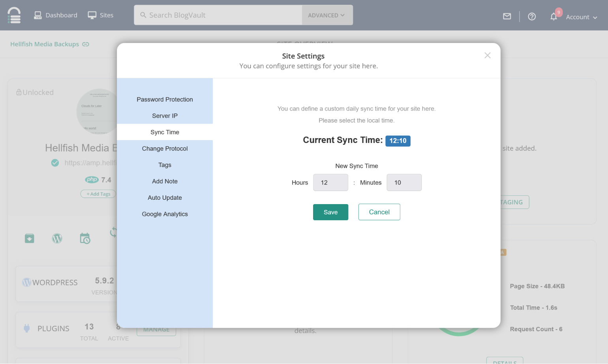Viewport: 608px width, 364px height.
Task: Open the Sites page from the top bar
Action: pyautogui.click(x=101, y=15)
